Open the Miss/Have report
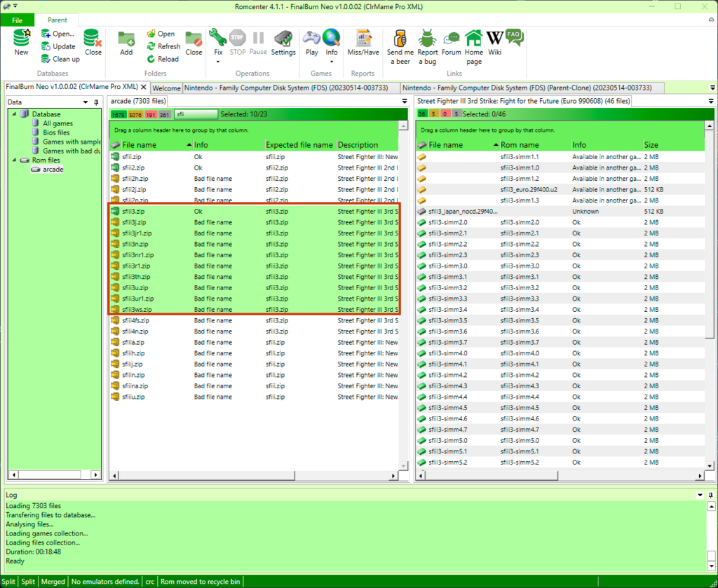 coord(363,43)
